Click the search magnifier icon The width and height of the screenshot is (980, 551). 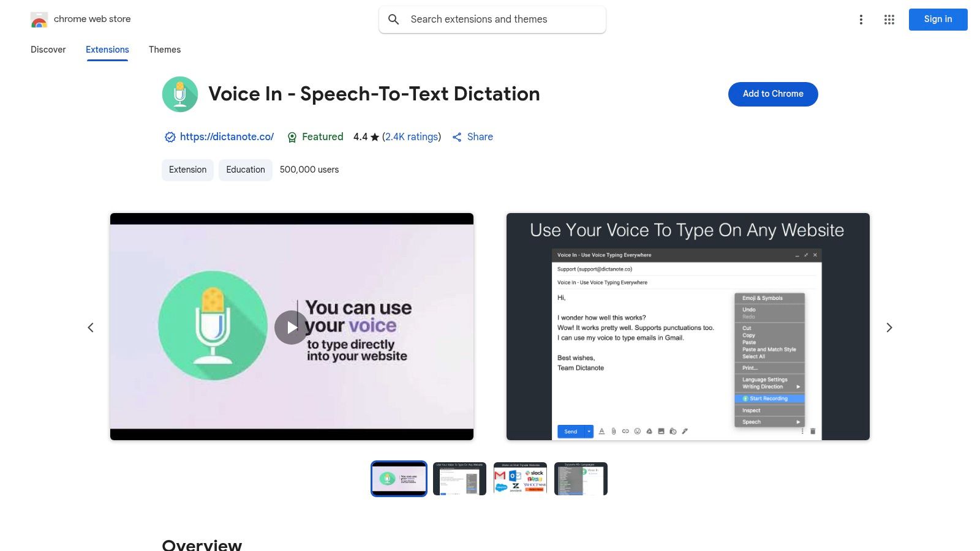pos(394,20)
